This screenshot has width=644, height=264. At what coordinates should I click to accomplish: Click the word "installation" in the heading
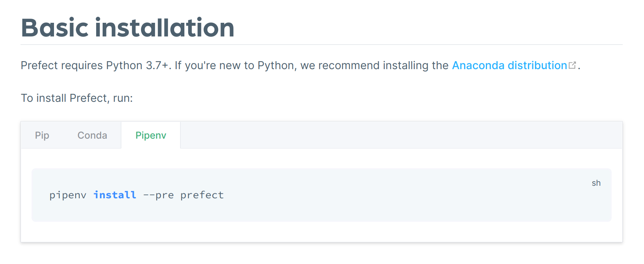165,28
